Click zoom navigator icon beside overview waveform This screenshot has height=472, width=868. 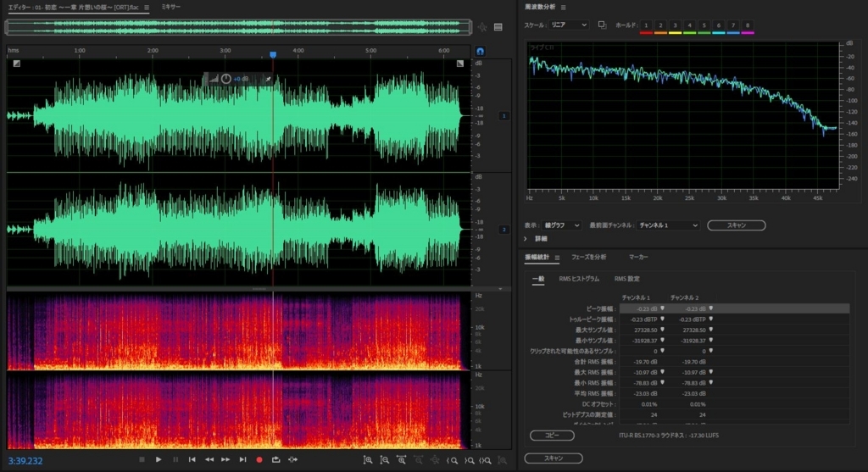pos(482,26)
